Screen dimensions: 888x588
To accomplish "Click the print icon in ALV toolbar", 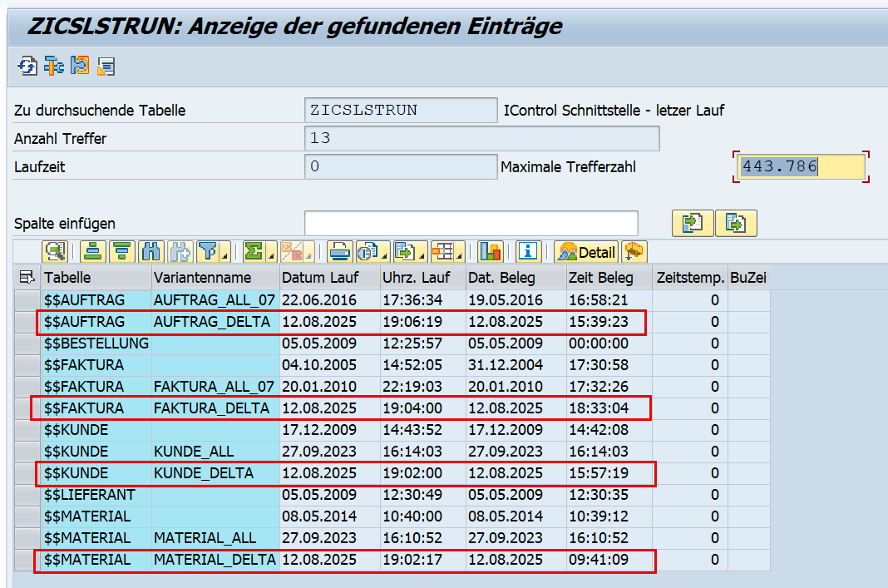I will tap(338, 251).
